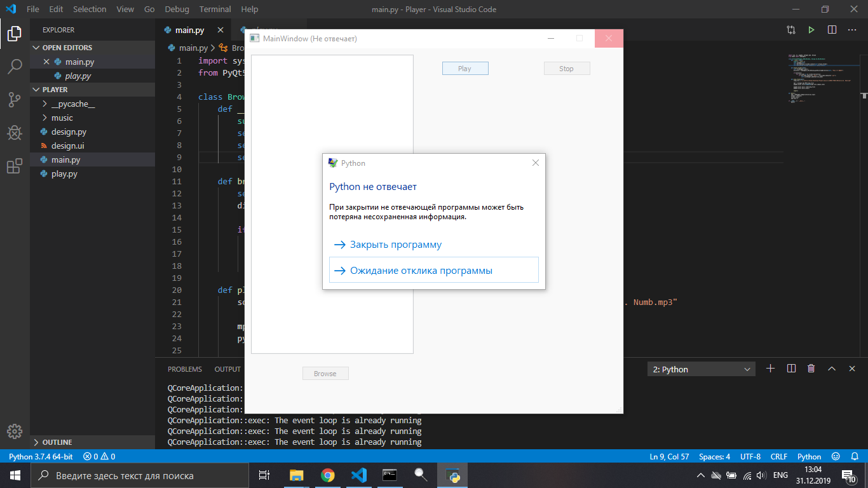Click 'Ln 9, Col 57' in status bar
This screenshot has height=488, width=868.
pos(669,456)
